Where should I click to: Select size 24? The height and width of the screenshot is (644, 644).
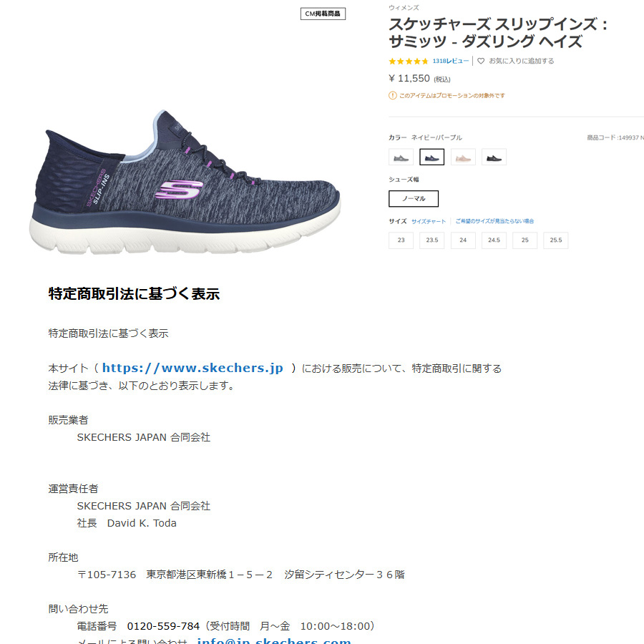[463, 240]
